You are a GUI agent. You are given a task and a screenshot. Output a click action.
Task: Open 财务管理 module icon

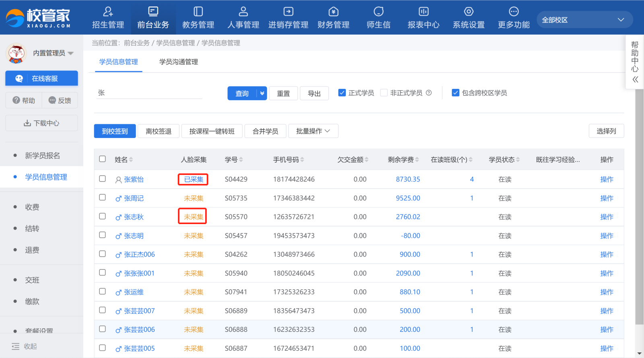pos(333,11)
